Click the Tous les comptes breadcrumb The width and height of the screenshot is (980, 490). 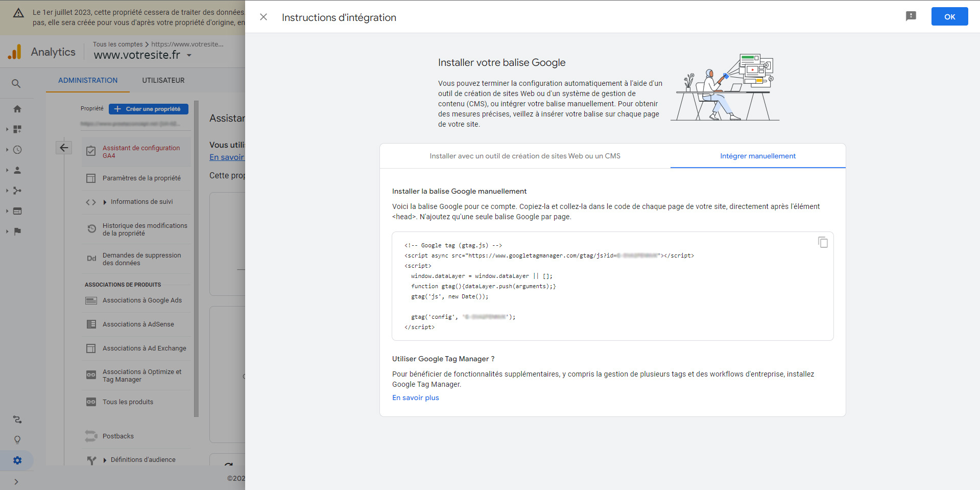coord(118,44)
